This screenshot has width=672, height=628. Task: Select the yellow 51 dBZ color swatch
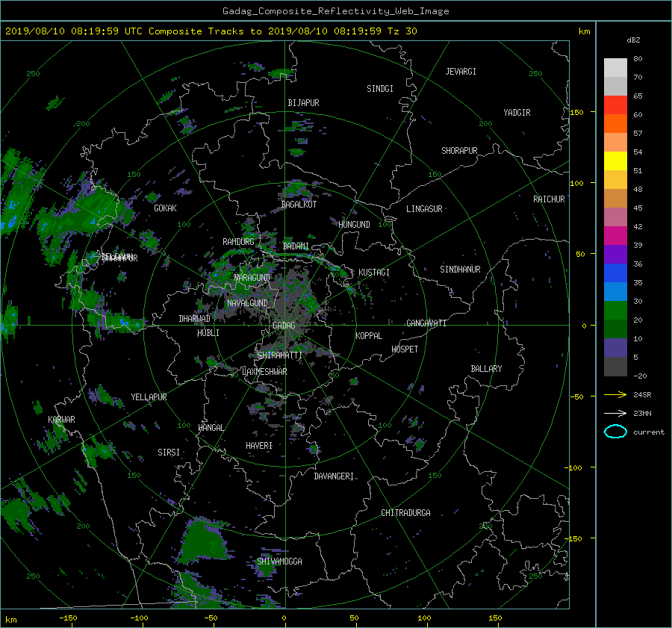tap(615, 161)
